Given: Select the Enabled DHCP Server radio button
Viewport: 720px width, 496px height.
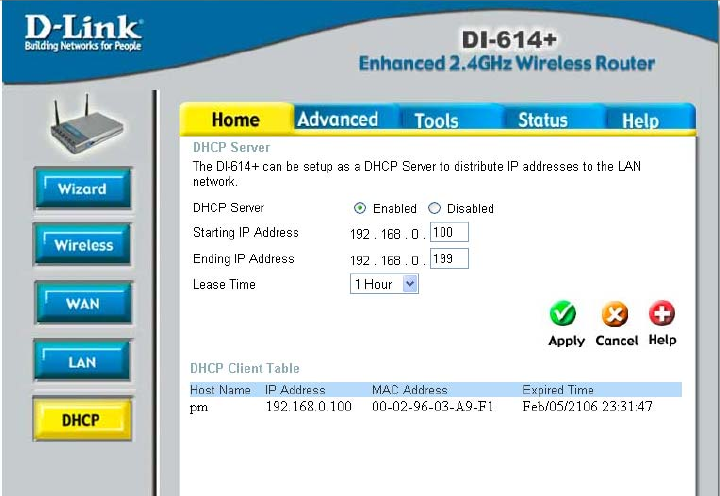Looking at the screenshot, I should point(360,208).
